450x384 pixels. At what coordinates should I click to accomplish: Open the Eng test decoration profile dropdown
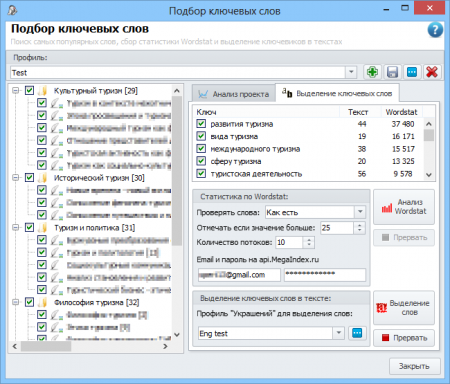click(338, 333)
